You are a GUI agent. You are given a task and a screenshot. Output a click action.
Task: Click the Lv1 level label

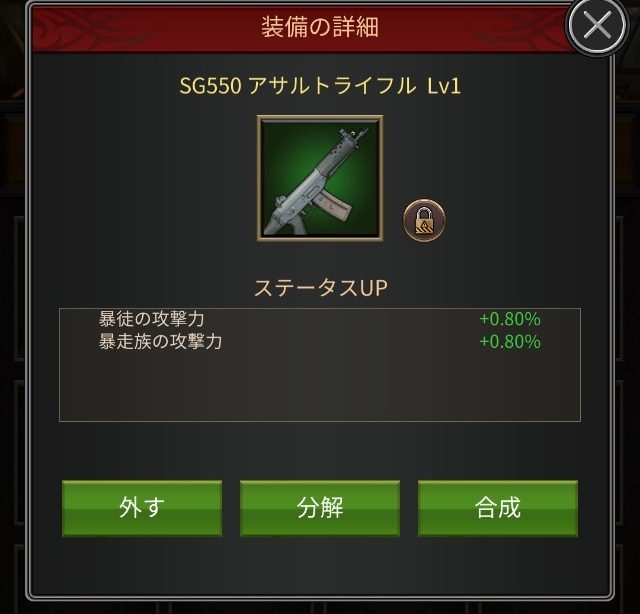point(444,86)
